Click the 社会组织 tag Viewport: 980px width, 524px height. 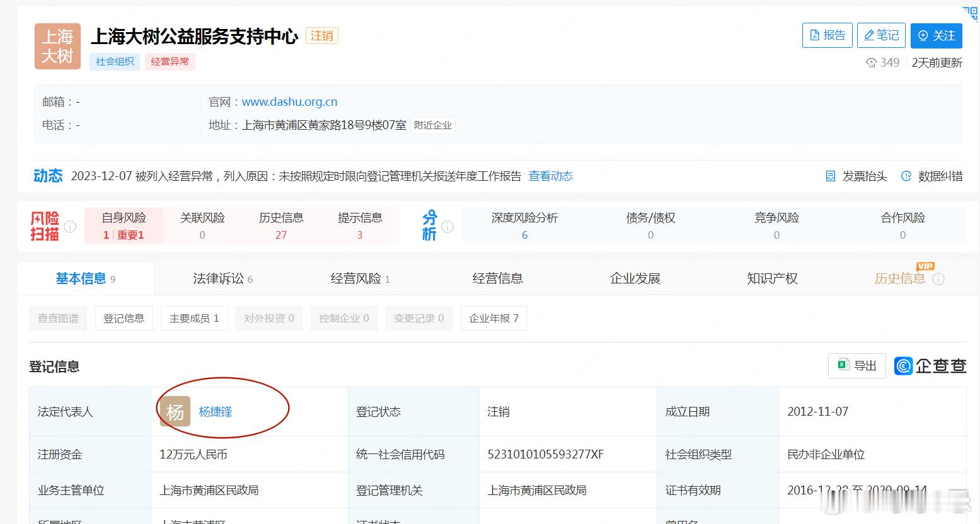115,61
